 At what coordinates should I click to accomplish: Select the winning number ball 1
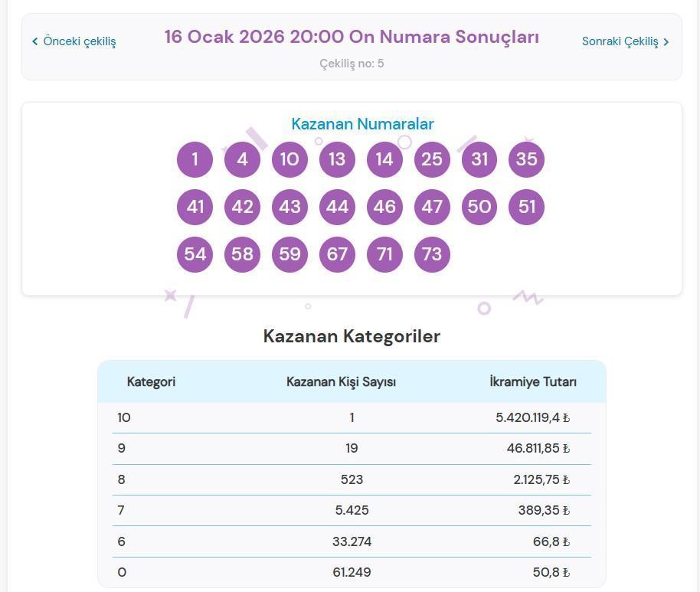coord(195,159)
